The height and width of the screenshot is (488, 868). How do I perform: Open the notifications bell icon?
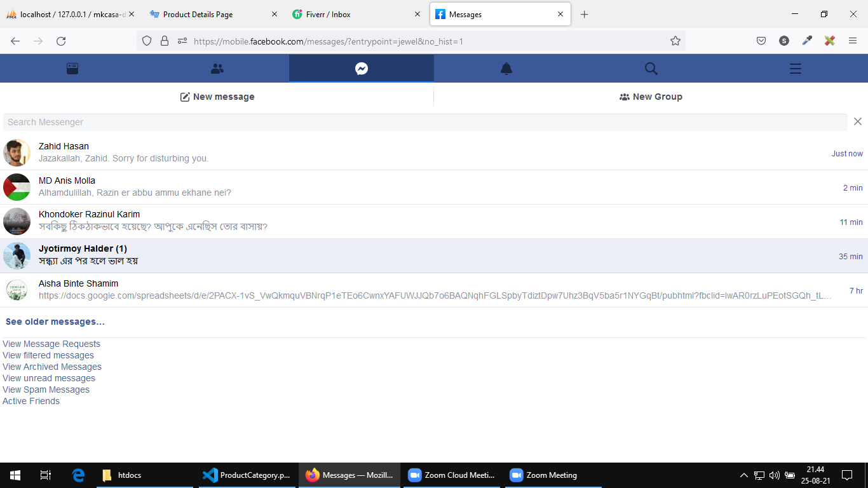pyautogui.click(x=506, y=69)
